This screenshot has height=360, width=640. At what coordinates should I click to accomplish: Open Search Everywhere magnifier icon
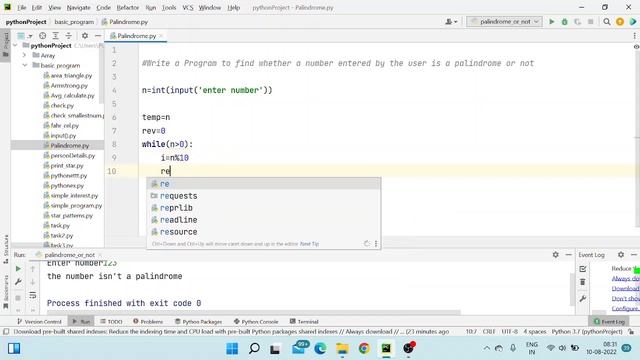coord(607,22)
